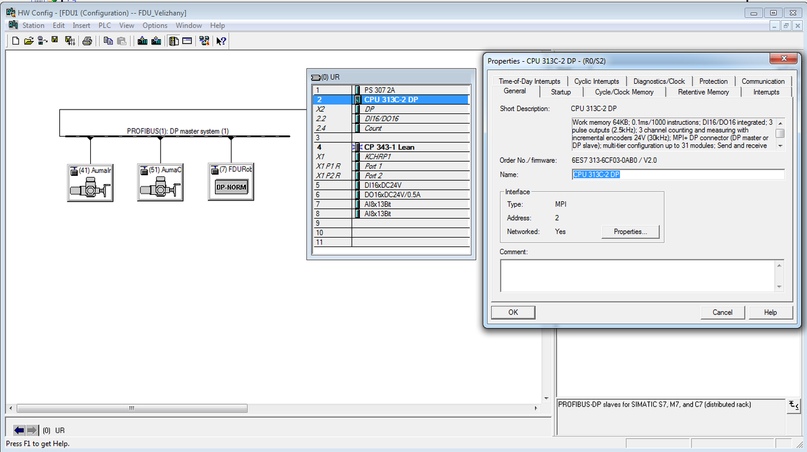Click the (0) UR rack header icon
Image resolution: width=807 pixels, height=452 pixels.
(315, 77)
